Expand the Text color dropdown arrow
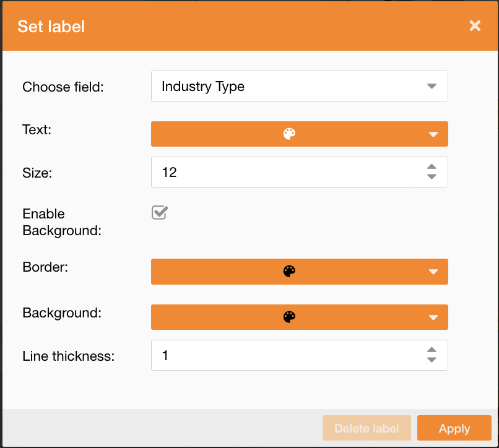The width and height of the screenshot is (499, 448). [433, 134]
